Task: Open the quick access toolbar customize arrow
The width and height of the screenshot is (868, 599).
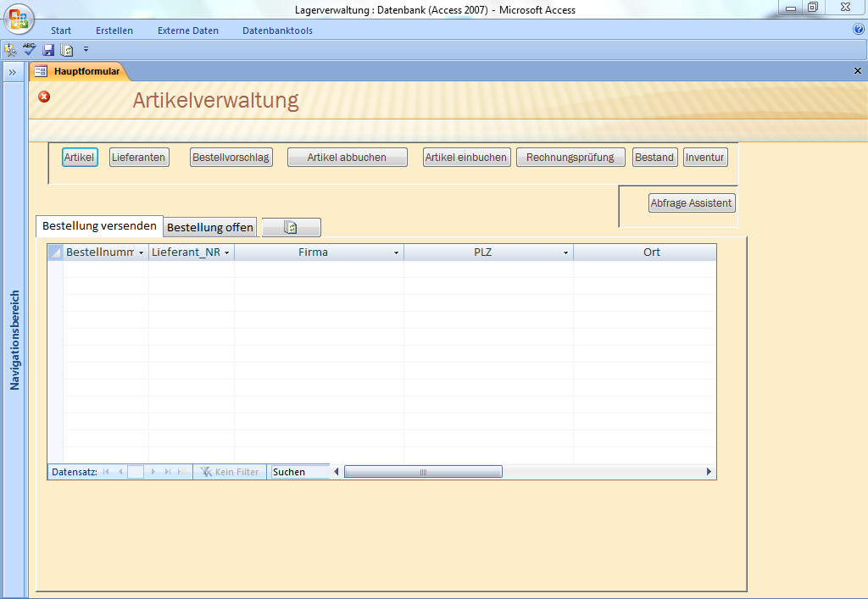Action: coord(86,49)
